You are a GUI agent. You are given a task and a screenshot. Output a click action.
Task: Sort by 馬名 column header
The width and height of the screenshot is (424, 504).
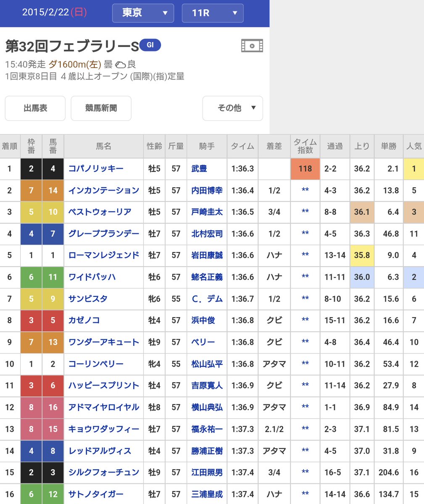[x=103, y=146]
